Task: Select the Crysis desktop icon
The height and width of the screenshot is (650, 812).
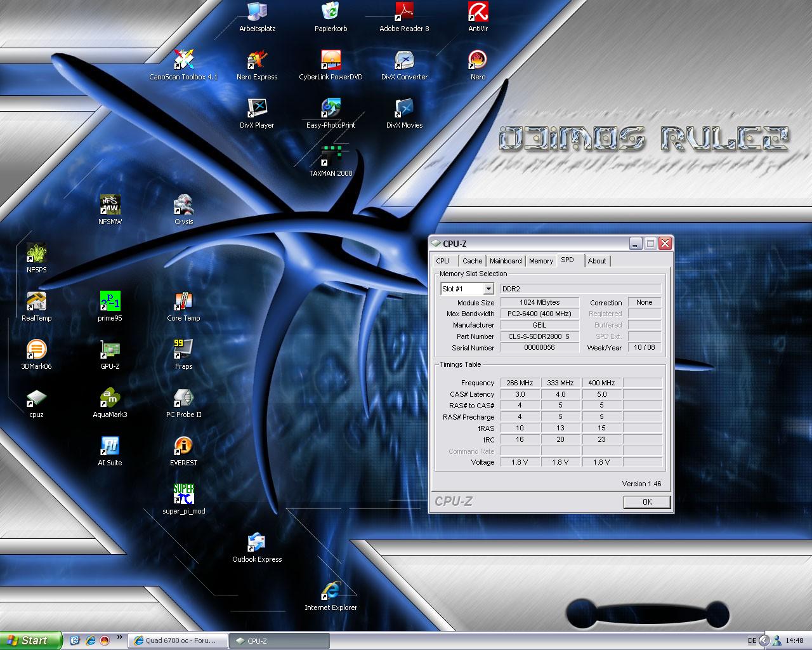Action: 183,209
